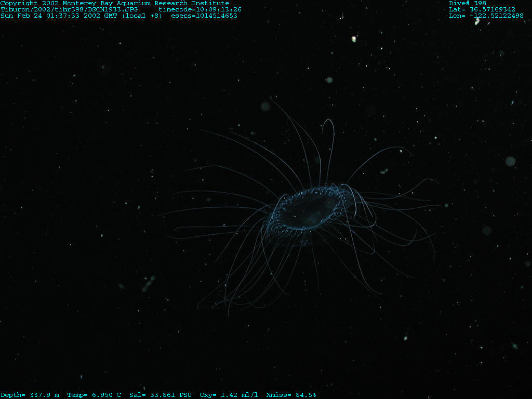Viewport: 532px width, 399px height.
Task: Click the copyright Monterey Bay Aquarium text
Action: [114, 3]
